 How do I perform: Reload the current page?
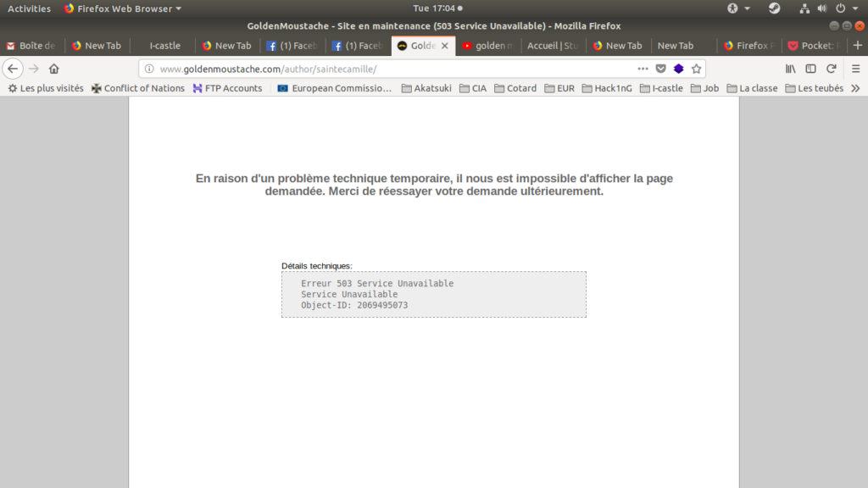(832, 69)
